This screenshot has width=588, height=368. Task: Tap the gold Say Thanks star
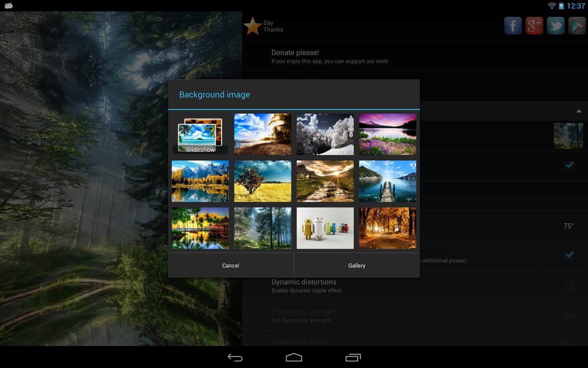click(x=253, y=26)
